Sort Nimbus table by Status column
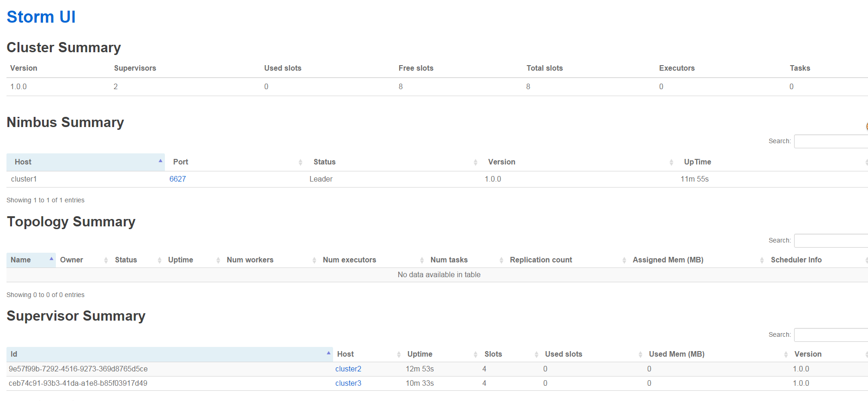Image resolution: width=868 pixels, height=401 pixels. (393, 162)
